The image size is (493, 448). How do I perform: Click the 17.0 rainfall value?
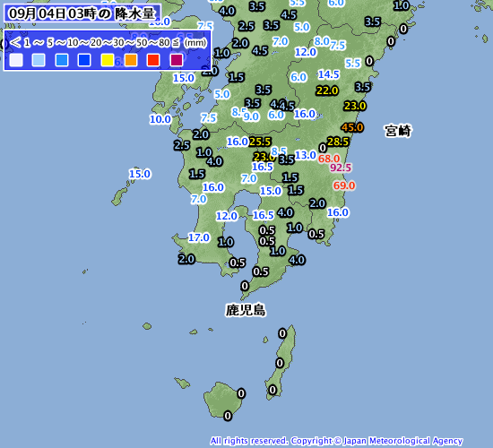(199, 237)
